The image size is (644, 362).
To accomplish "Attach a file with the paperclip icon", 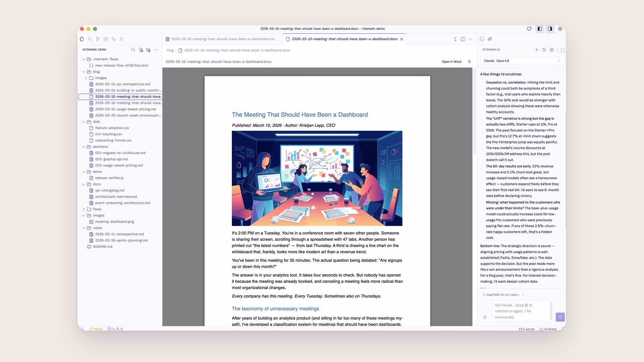I will tap(485, 317).
